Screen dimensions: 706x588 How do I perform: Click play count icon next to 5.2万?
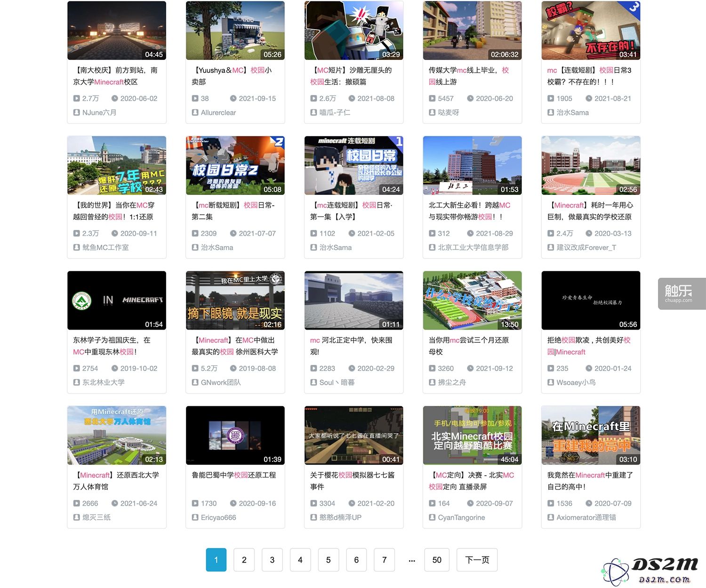tap(195, 369)
